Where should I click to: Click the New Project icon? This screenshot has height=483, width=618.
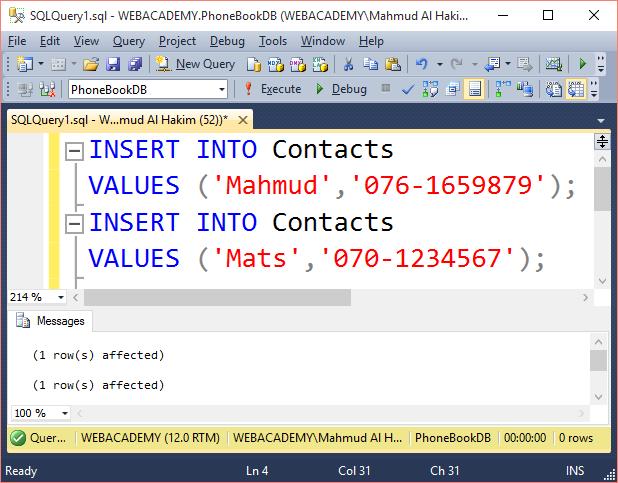(x=25, y=64)
